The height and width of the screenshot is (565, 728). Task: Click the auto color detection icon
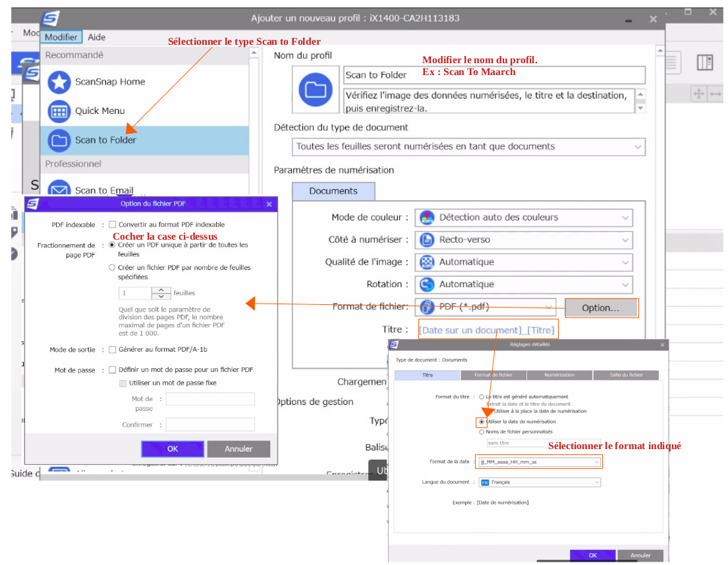427,217
